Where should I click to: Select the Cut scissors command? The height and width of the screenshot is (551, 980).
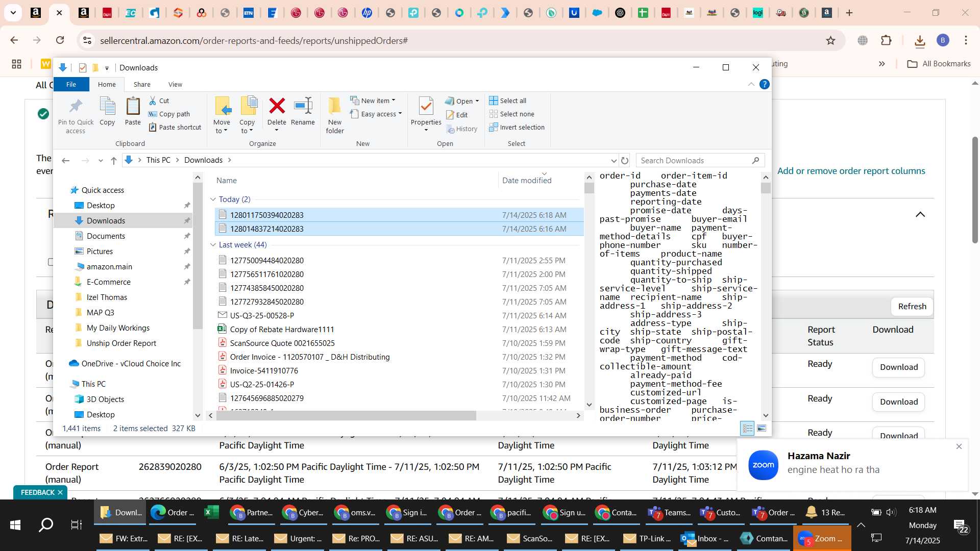click(x=159, y=101)
